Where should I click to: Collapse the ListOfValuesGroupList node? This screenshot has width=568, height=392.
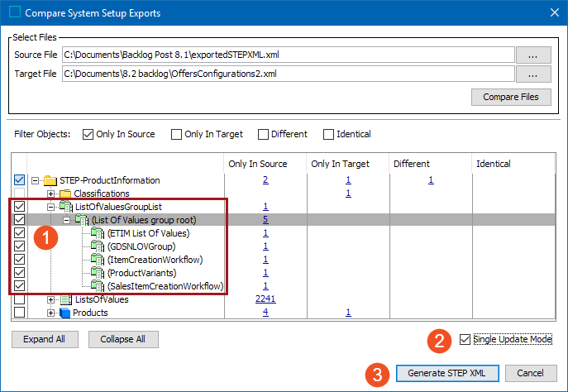click(x=51, y=207)
